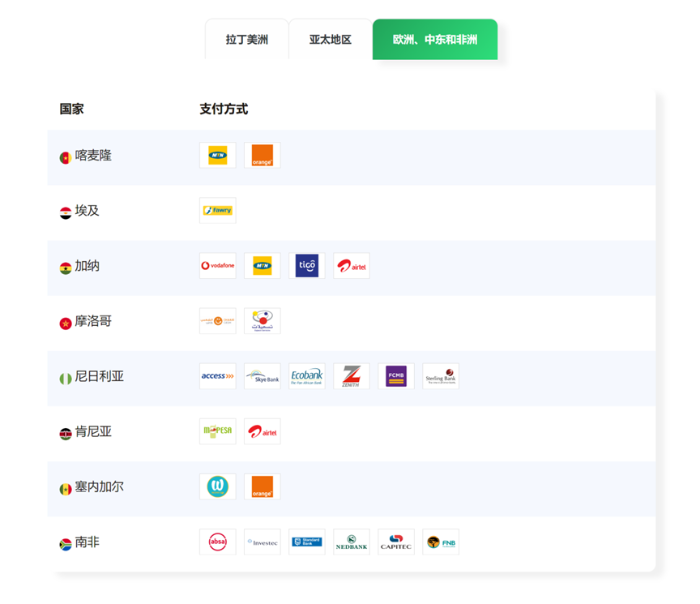This screenshot has width=700, height=604.
Task: Click the Airtel logo in the 加纳 row
Action: click(x=351, y=266)
